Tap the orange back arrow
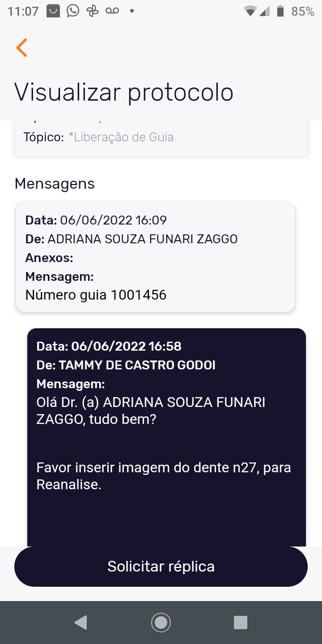 [x=21, y=47]
